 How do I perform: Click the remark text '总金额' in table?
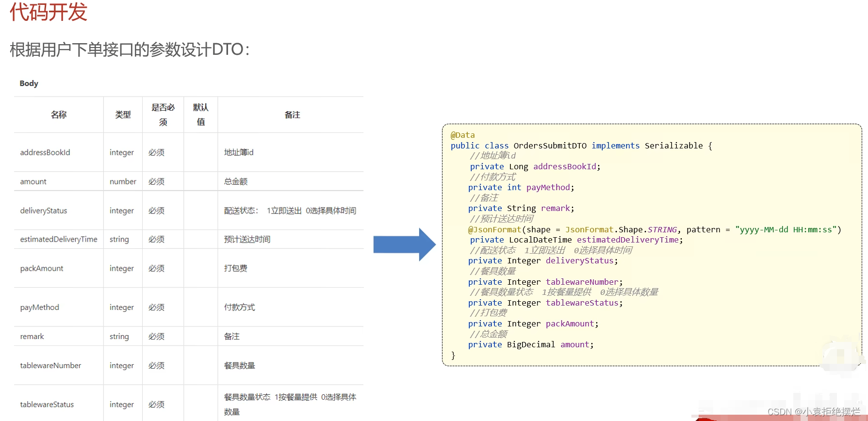tap(235, 181)
